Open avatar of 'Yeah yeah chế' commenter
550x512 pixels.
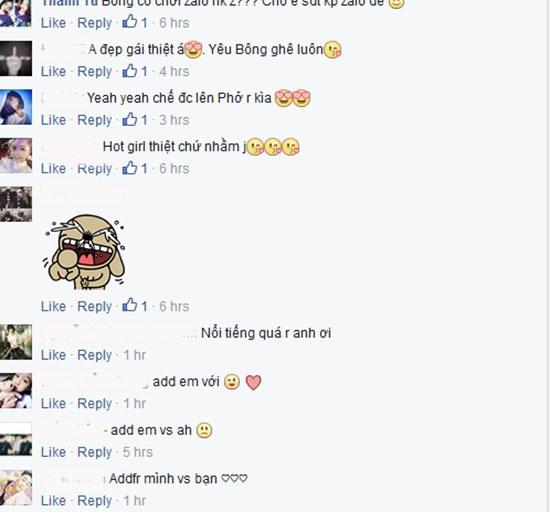16,107
